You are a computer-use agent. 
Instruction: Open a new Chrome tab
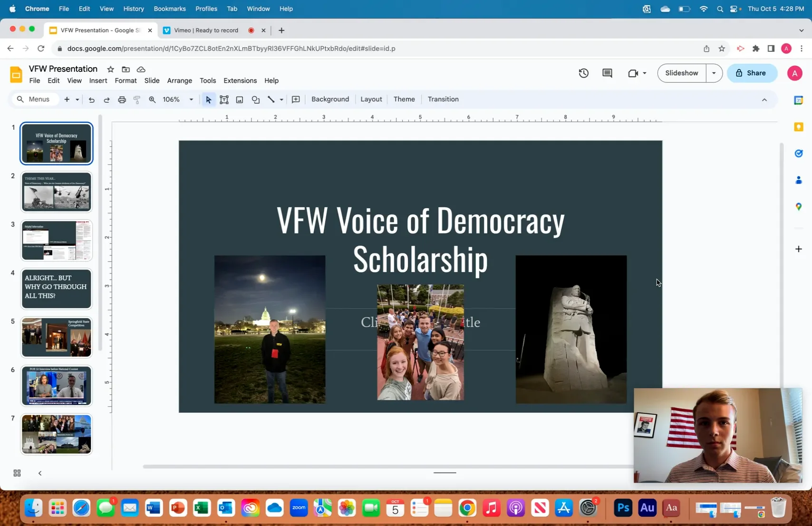(x=281, y=30)
